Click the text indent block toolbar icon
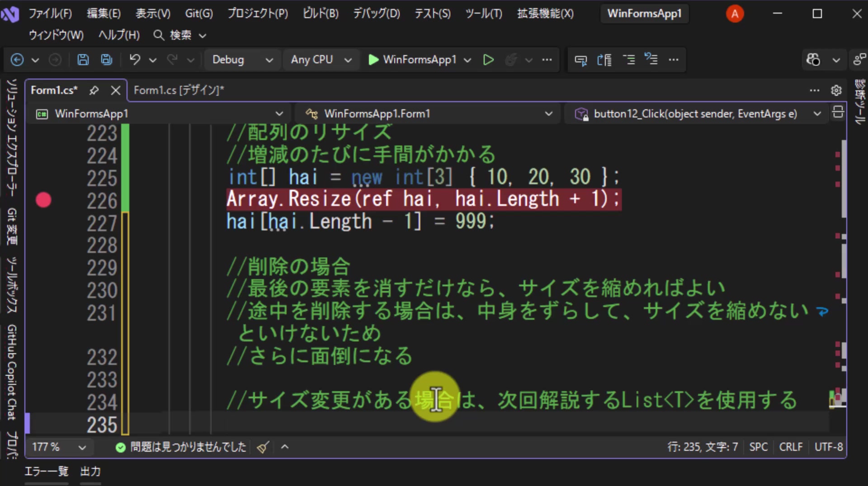 [x=604, y=60]
